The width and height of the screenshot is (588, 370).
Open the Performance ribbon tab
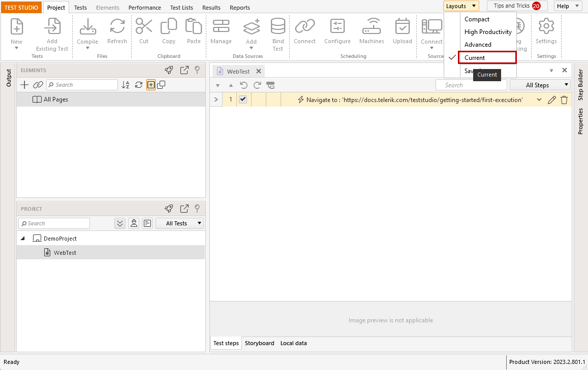[x=145, y=8]
